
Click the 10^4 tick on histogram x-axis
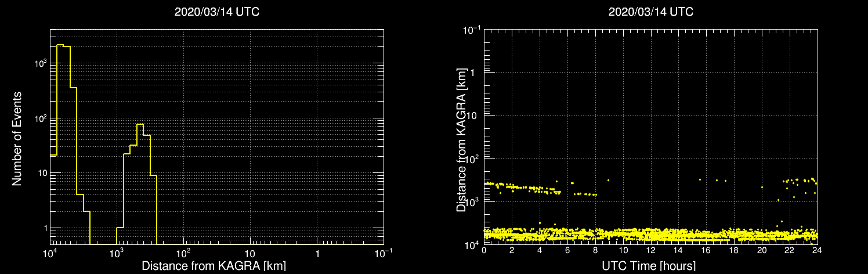coord(50,253)
